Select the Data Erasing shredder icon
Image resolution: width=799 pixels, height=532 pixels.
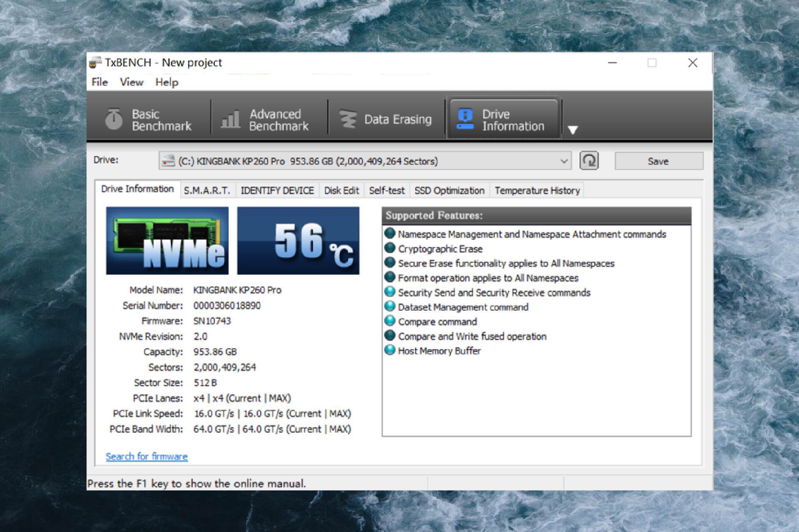coord(347,119)
